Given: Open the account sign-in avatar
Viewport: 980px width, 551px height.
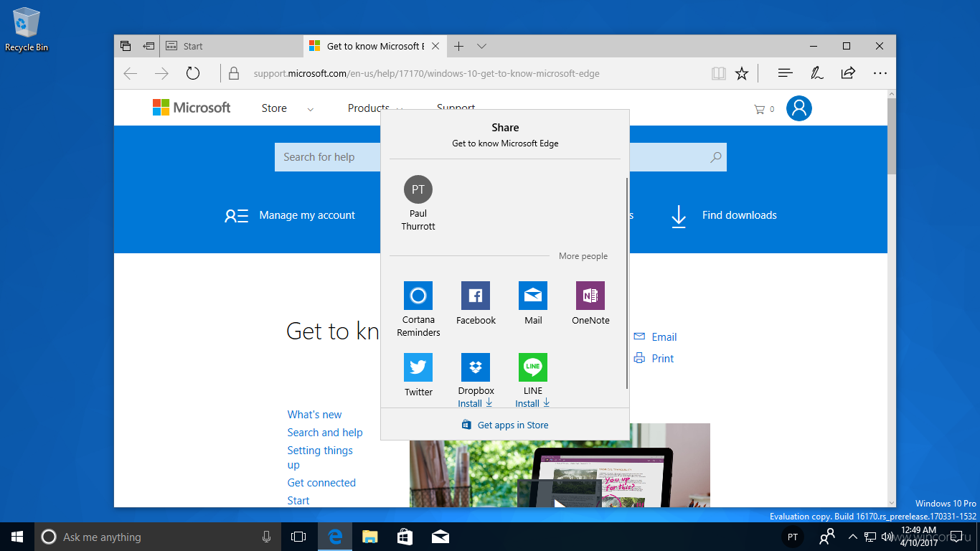Looking at the screenshot, I should tap(799, 108).
